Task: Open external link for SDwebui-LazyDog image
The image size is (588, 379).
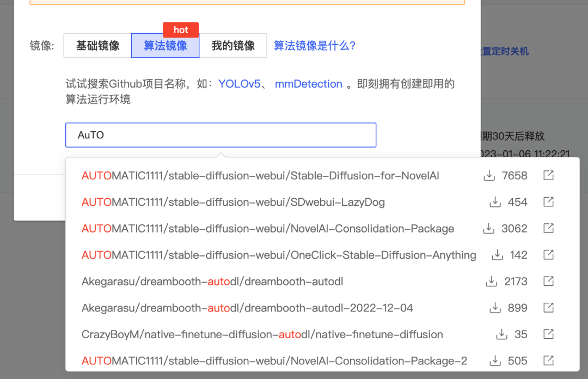Action: (548, 201)
